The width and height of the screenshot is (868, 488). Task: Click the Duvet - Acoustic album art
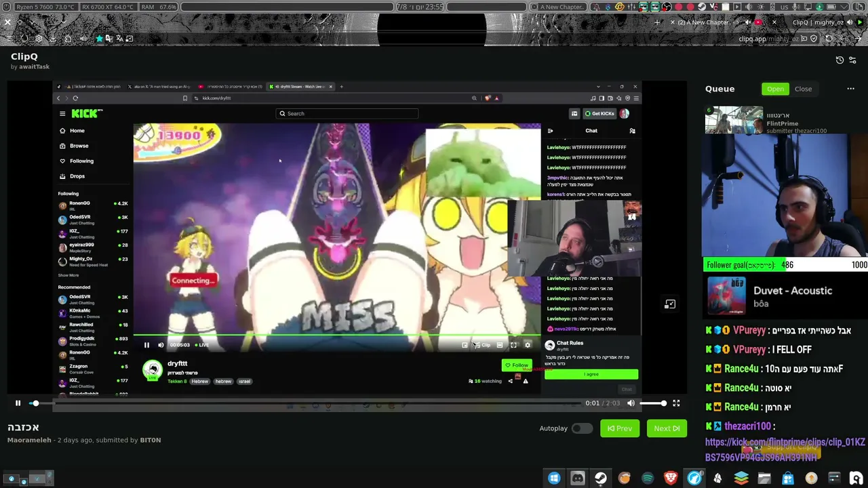tap(726, 296)
